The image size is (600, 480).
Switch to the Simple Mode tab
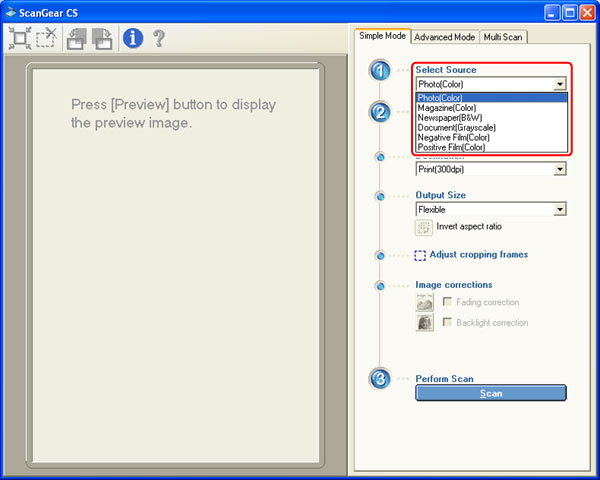(382, 36)
